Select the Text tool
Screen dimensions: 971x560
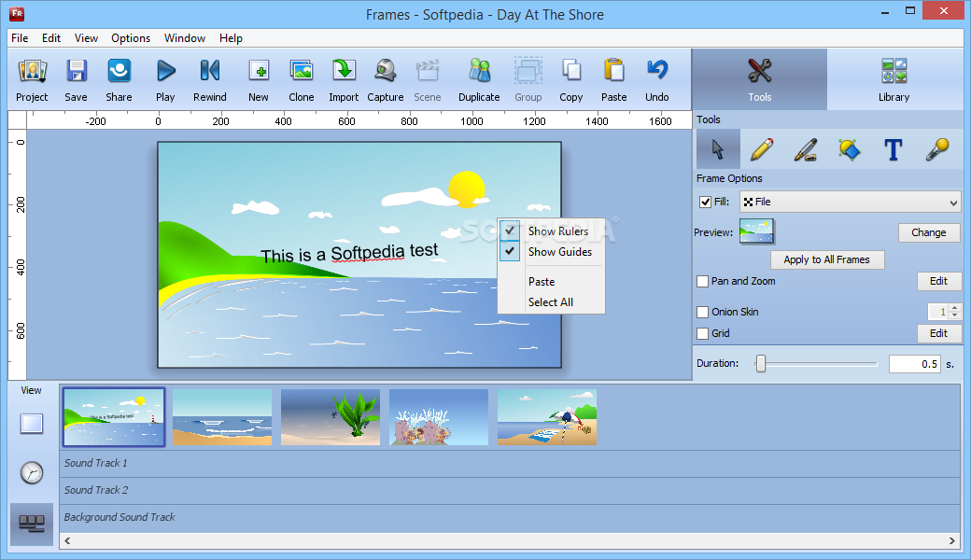pyautogui.click(x=893, y=149)
